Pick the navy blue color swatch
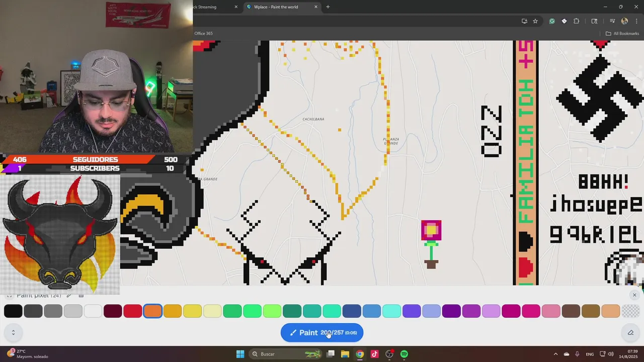 (352, 311)
